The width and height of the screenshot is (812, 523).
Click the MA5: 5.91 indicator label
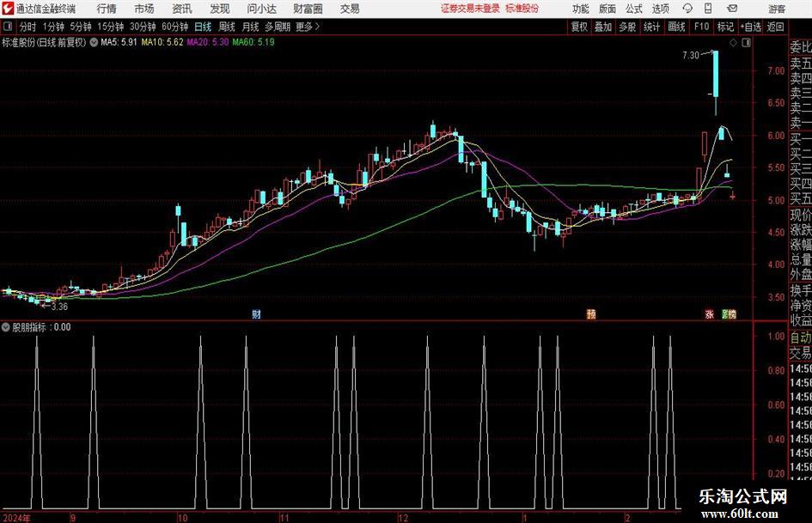(119, 42)
